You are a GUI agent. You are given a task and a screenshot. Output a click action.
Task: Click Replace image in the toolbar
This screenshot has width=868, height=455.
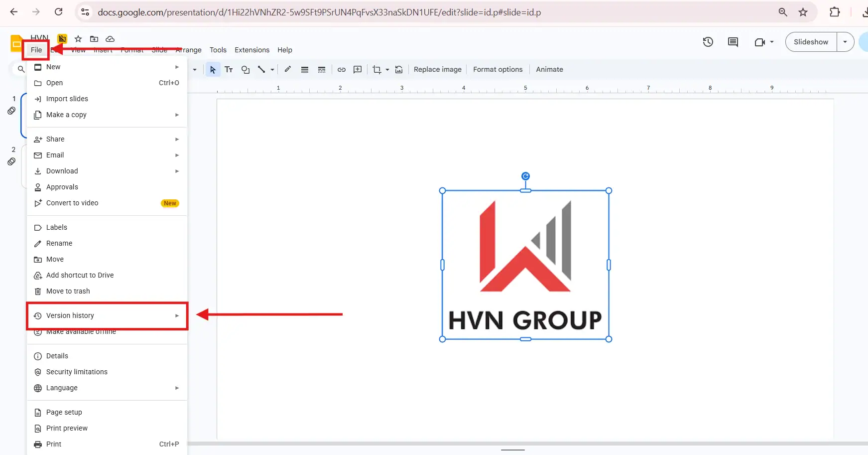[x=437, y=69]
